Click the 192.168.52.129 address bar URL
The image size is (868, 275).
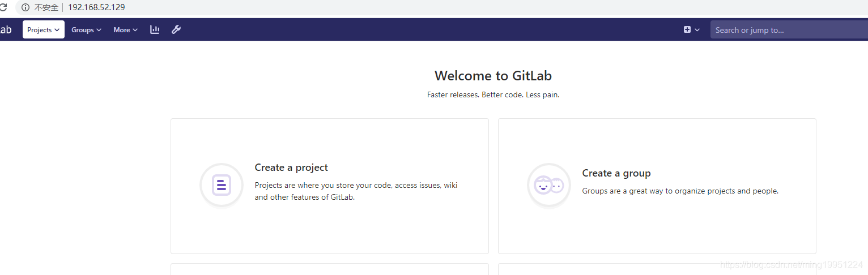[x=96, y=7]
